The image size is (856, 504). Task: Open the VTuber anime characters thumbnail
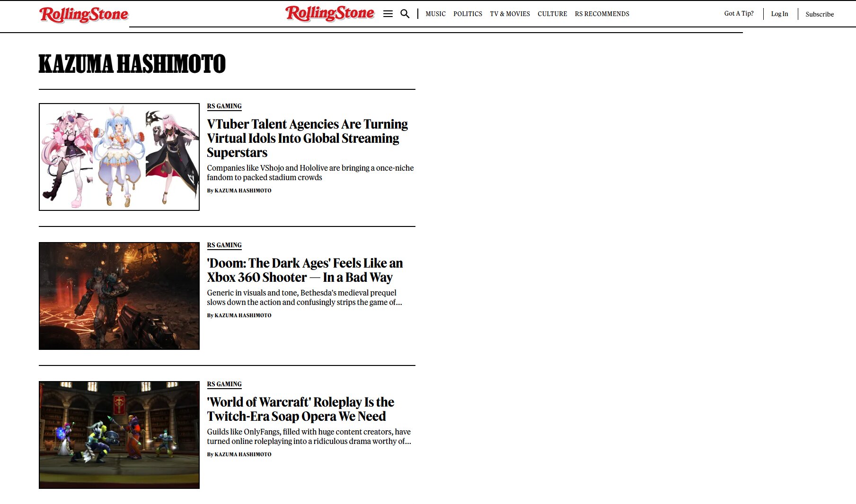point(119,157)
